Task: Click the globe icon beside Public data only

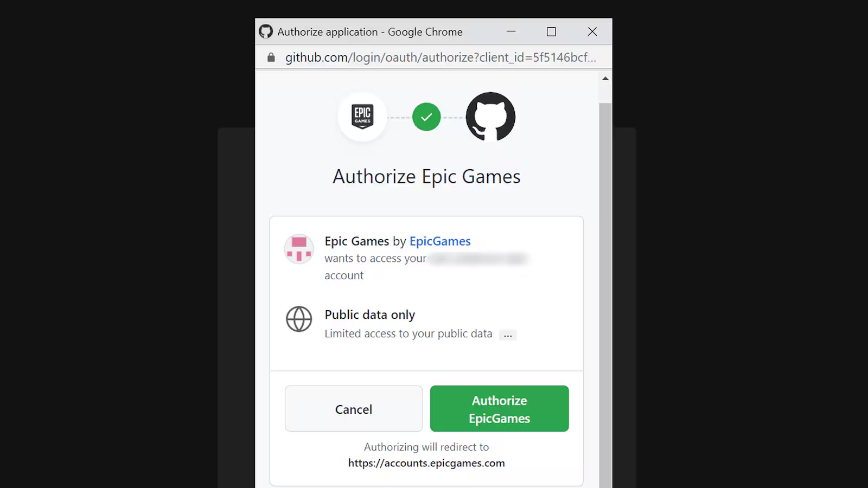Action: [x=299, y=319]
